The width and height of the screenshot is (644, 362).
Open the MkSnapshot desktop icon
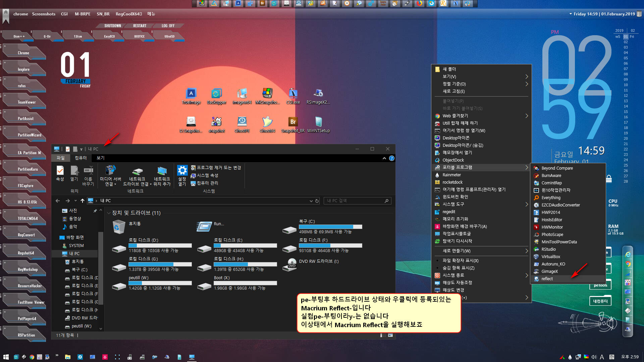pyautogui.click(x=267, y=96)
